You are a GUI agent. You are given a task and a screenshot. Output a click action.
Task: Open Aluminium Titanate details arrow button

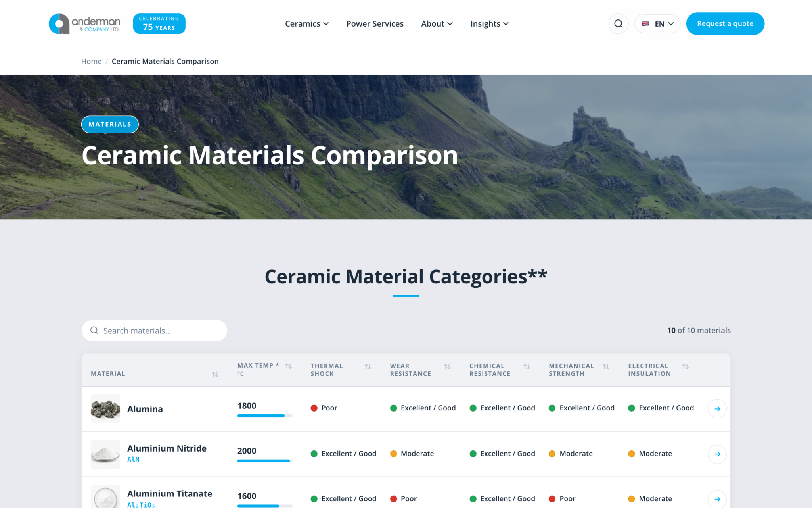[x=717, y=499]
